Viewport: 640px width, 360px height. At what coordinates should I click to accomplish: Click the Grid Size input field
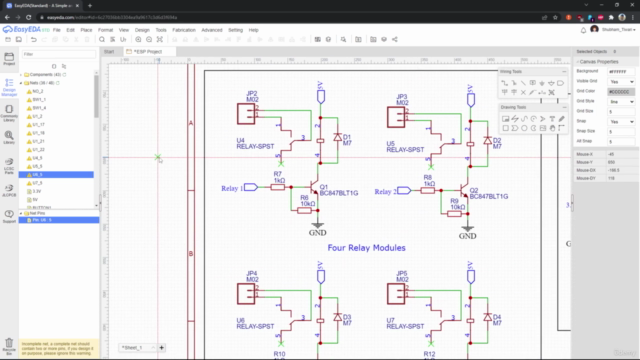coord(621,112)
